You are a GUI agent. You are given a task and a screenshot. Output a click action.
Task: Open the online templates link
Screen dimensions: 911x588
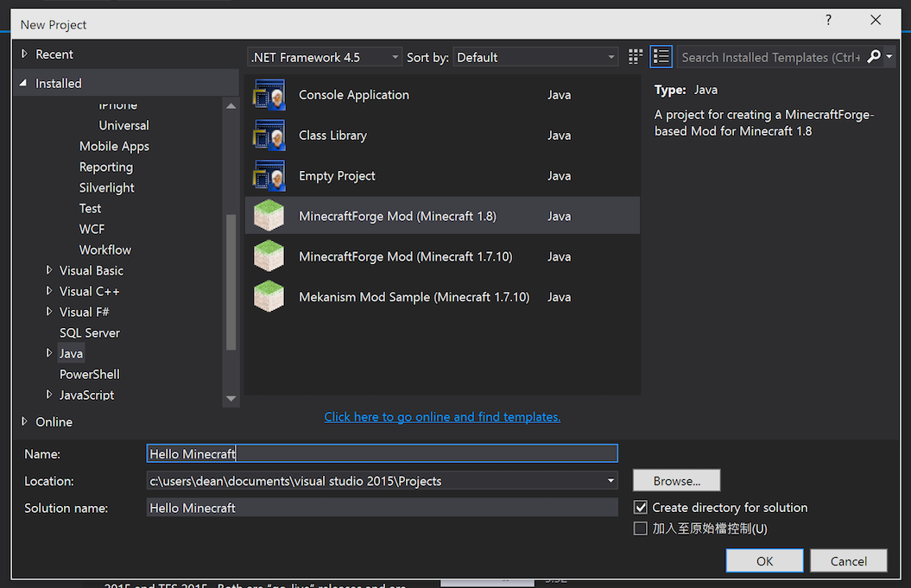coord(442,416)
